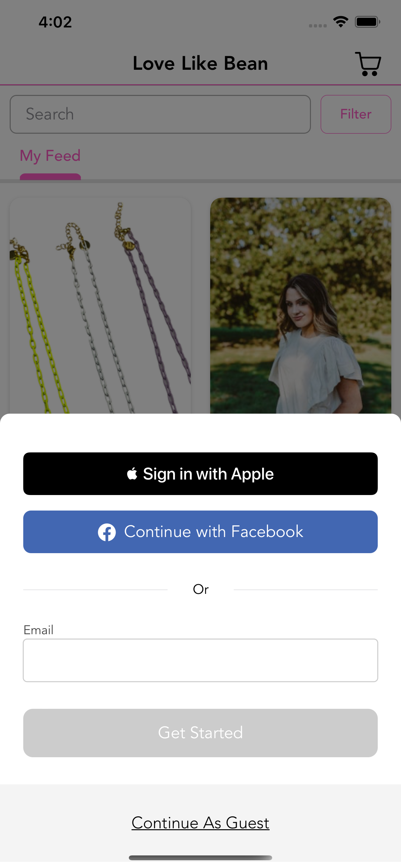Open the woman in white top thumbnail
The height and width of the screenshot is (868, 401).
301,305
